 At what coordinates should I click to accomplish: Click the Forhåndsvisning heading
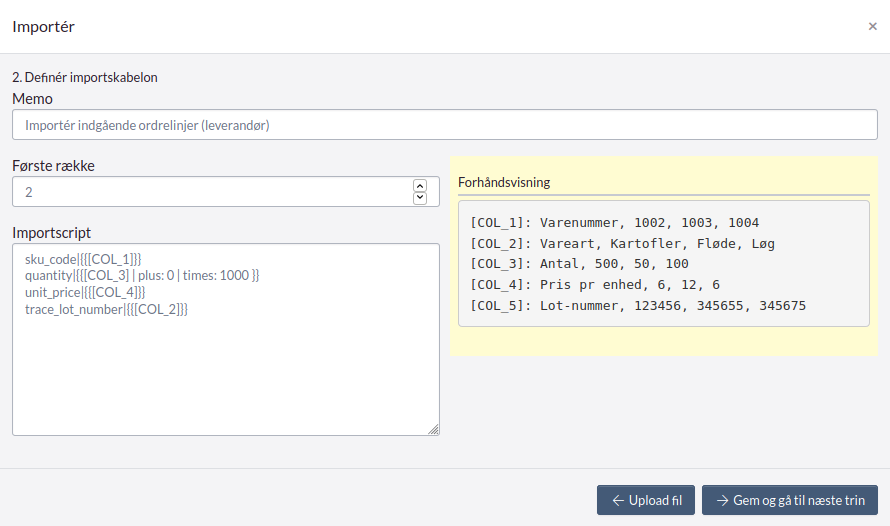[x=504, y=182]
